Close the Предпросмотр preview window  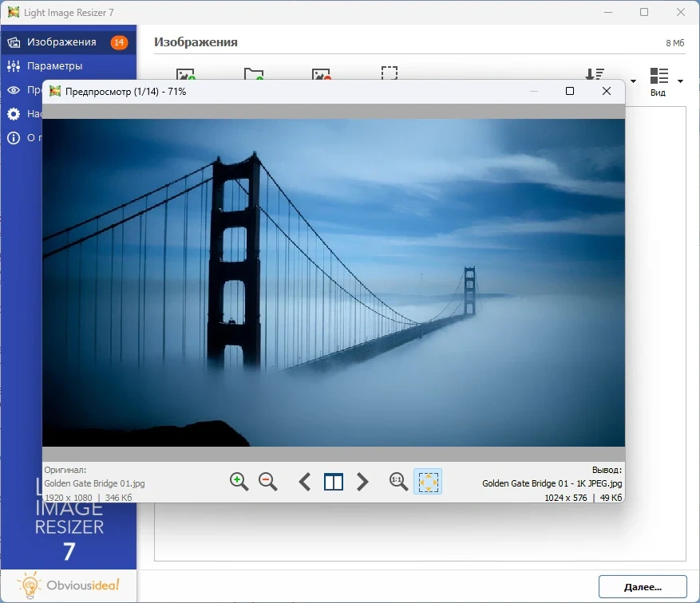pyautogui.click(x=607, y=91)
